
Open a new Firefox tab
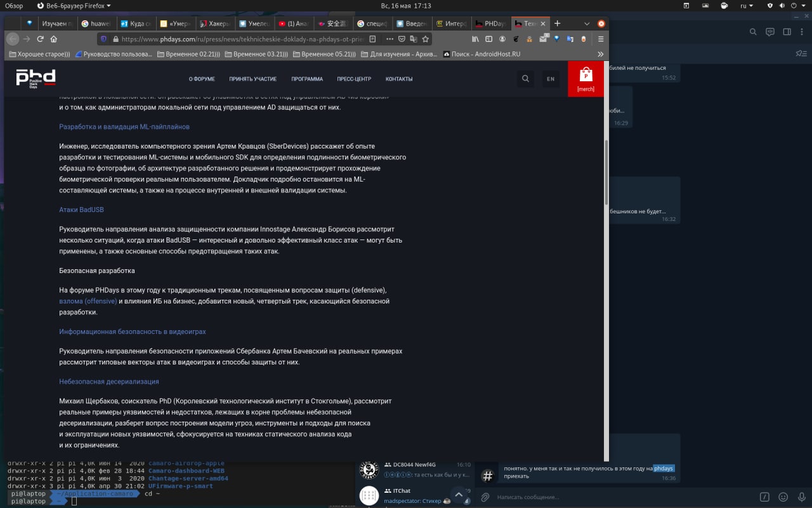tap(557, 23)
